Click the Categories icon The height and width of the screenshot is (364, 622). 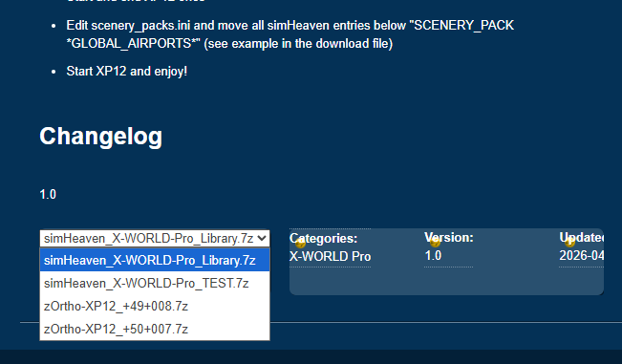(300, 243)
